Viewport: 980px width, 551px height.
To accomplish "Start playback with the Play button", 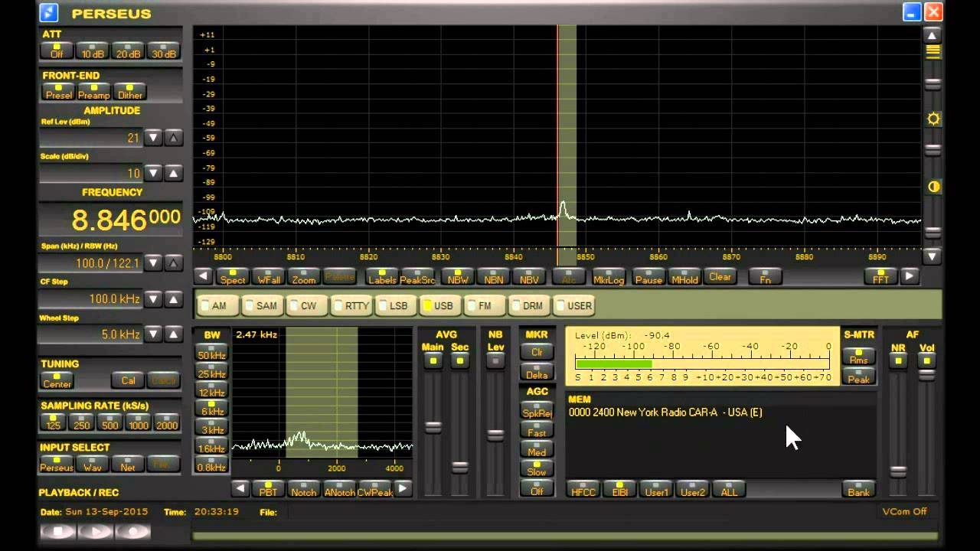I will 96,531.
